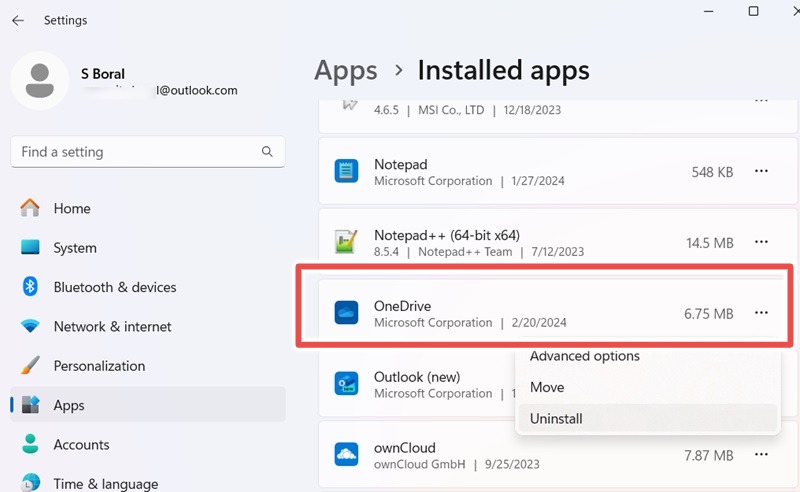Minimize the Settings window
This screenshot has width=800, height=492.
(x=709, y=11)
